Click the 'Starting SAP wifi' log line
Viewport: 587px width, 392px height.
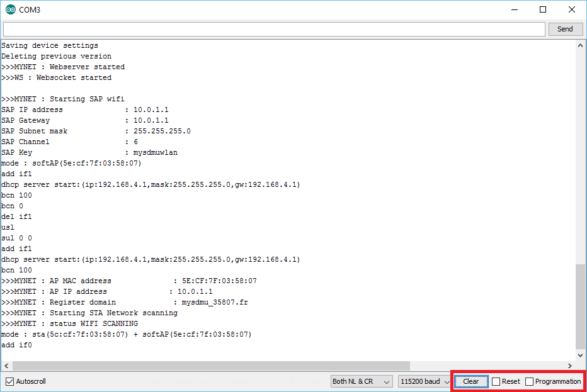(x=63, y=99)
